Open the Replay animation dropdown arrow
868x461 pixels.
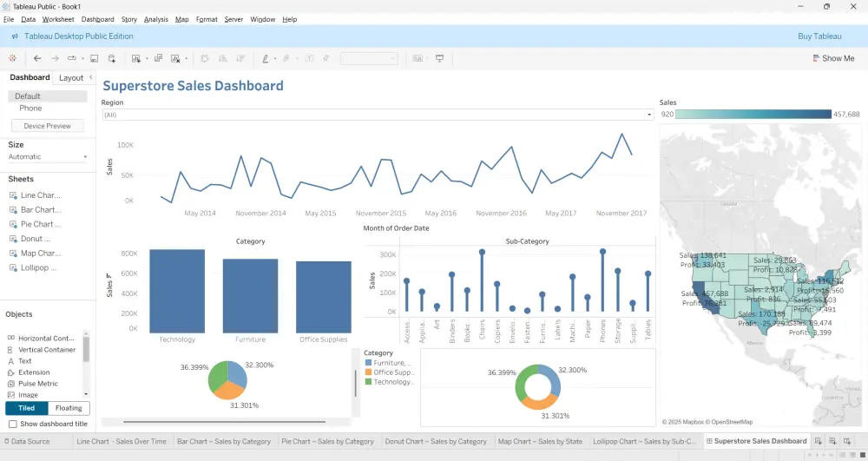pyautogui.click(x=83, y=59)
